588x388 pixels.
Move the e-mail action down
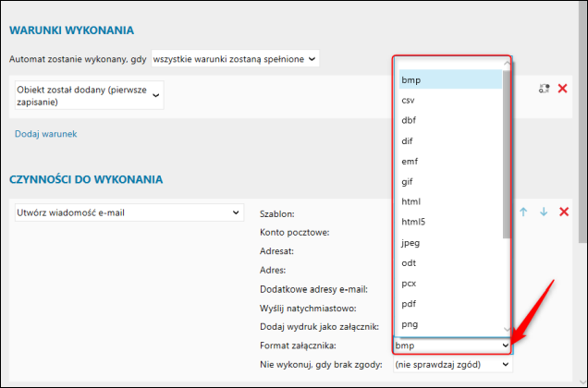[x=543, y=212]
